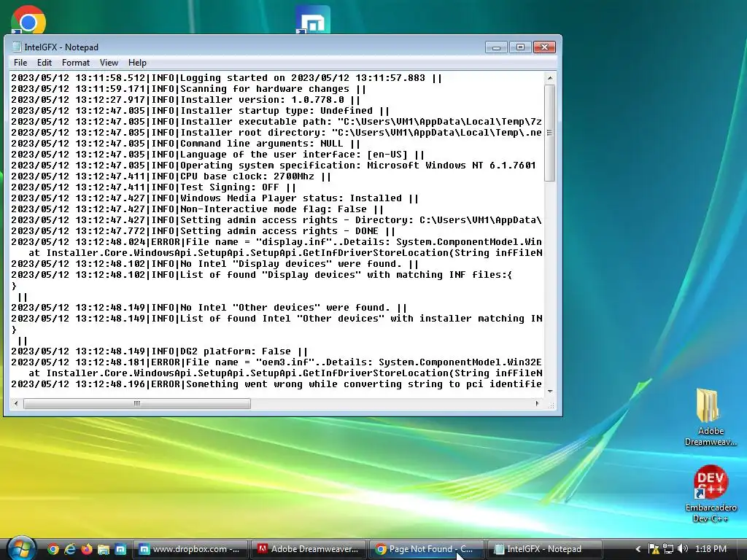Click the volume speaker tray icon
Screen dimensions: 747x560
[683, 549]
